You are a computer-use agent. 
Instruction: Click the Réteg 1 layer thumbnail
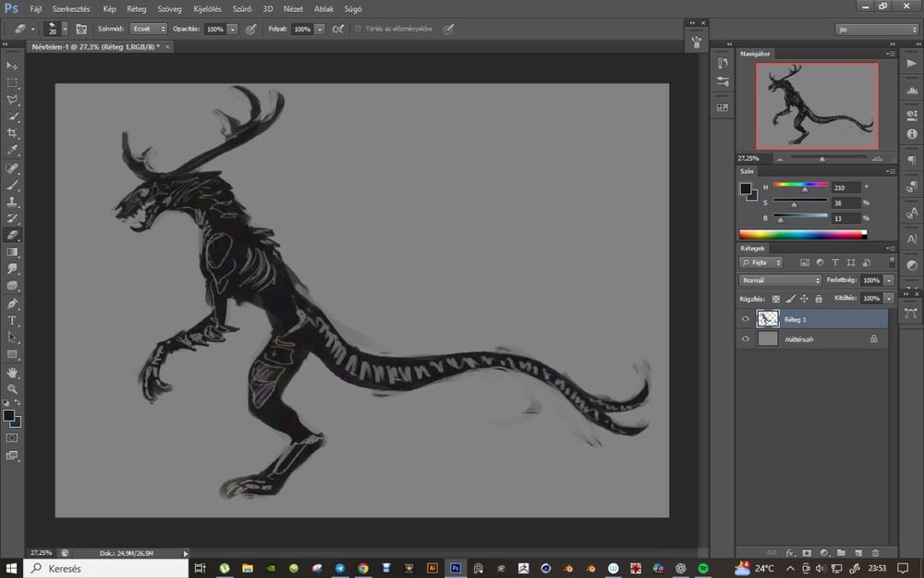coord(768,319)
